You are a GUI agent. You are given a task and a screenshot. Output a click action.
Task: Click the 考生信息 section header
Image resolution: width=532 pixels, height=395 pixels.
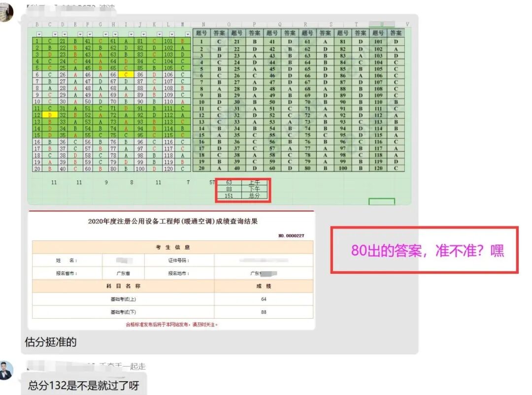(173, 247)
